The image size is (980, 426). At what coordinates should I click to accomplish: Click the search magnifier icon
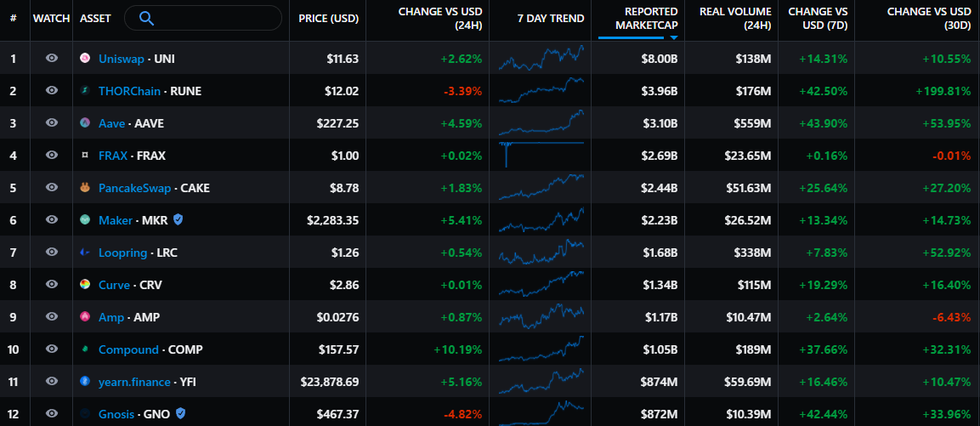click(x=146, y=18)
